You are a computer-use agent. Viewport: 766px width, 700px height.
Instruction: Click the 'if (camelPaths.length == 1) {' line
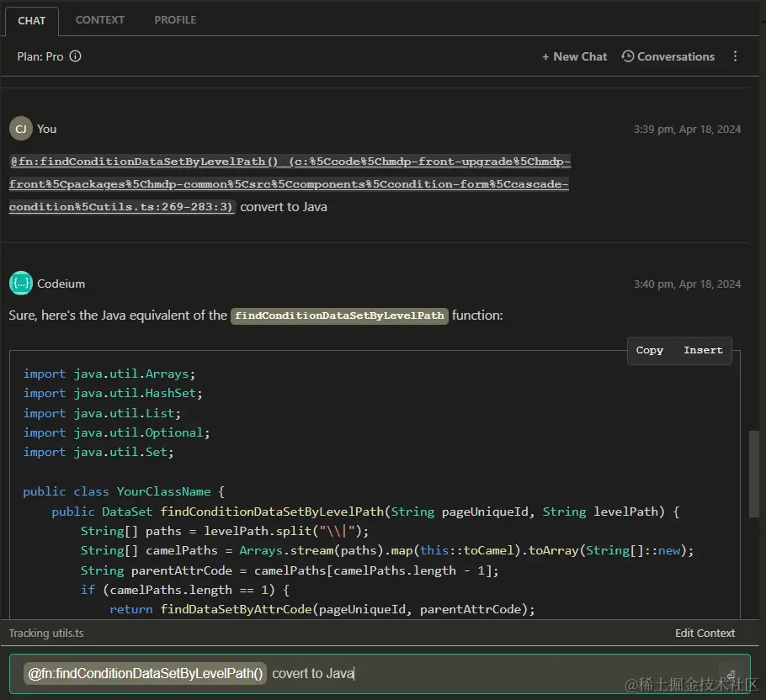click(x=185, y=590)
